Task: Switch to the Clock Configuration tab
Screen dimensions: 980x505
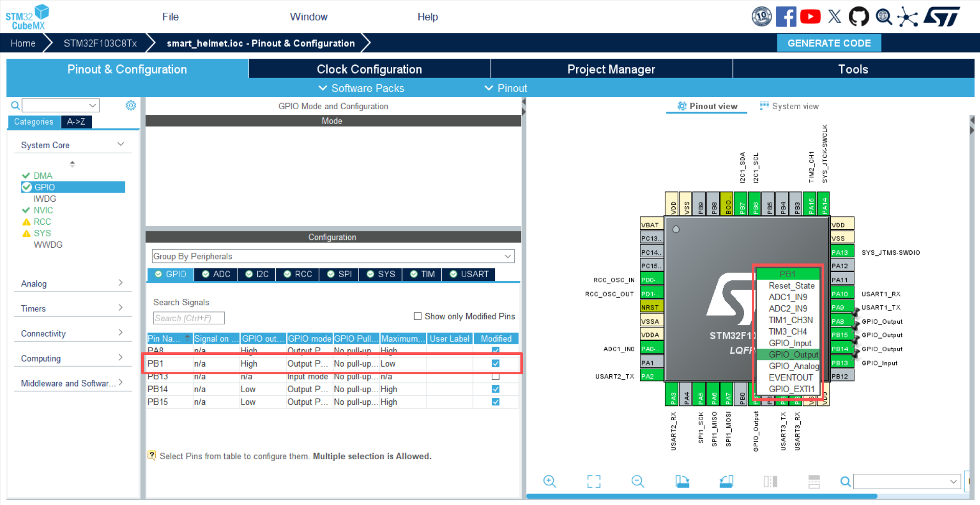Action: 369,69
